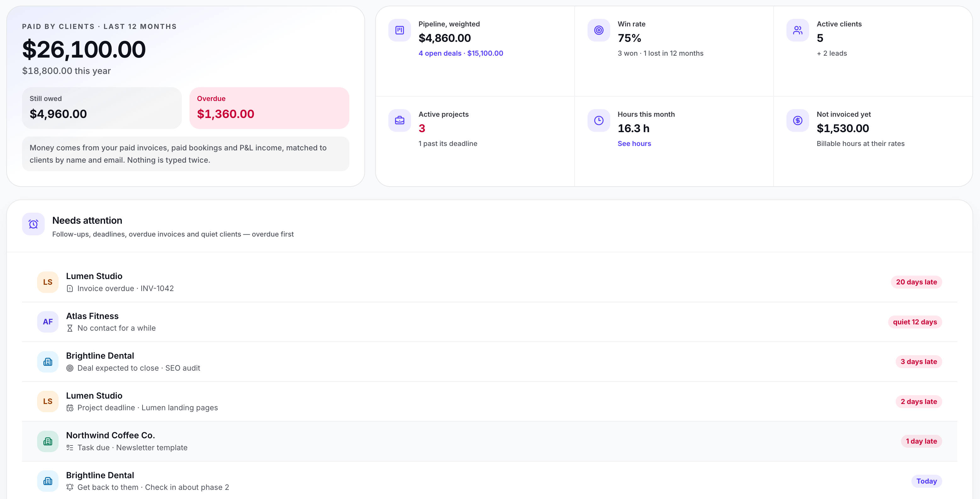
Task: Click the Northwind Coffee Co. building avatar
Action: point(48,441)
